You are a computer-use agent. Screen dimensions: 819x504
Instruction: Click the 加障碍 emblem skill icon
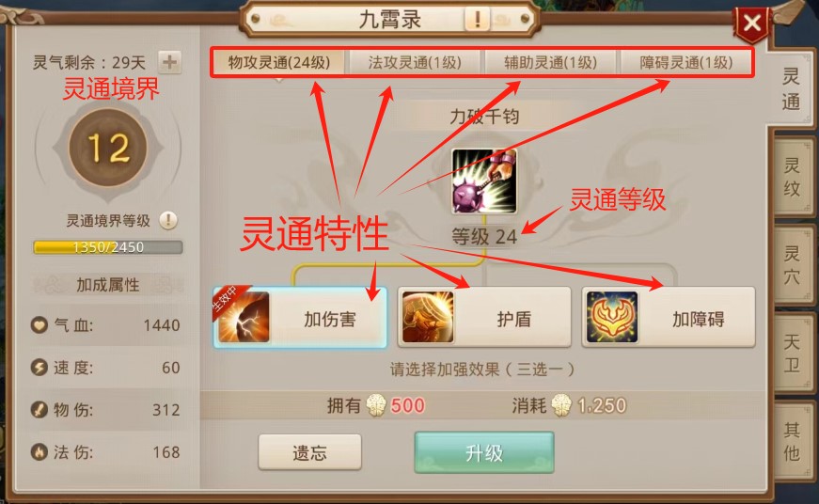(612, 317)
